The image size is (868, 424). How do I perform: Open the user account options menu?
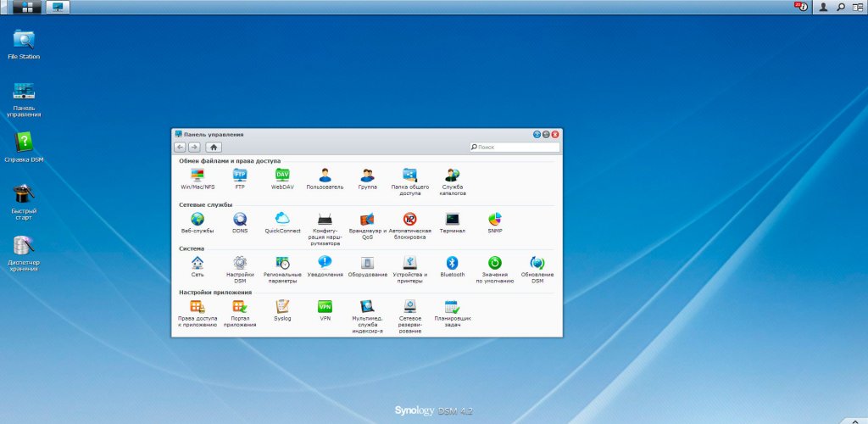pos(823,7)
